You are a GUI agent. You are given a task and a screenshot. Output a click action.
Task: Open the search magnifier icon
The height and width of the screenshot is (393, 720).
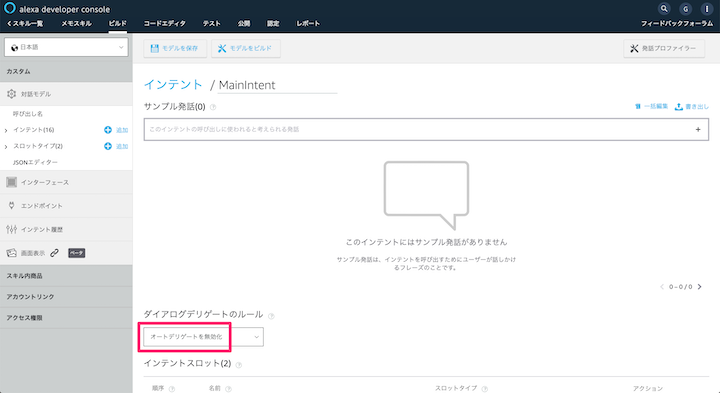(664, 9)
